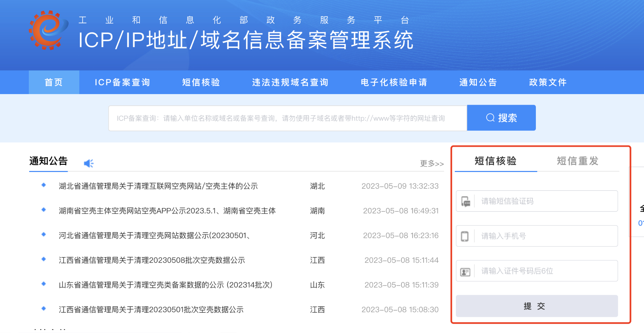Click the 请输入证件号码后6位 input field

coord(546,271)
